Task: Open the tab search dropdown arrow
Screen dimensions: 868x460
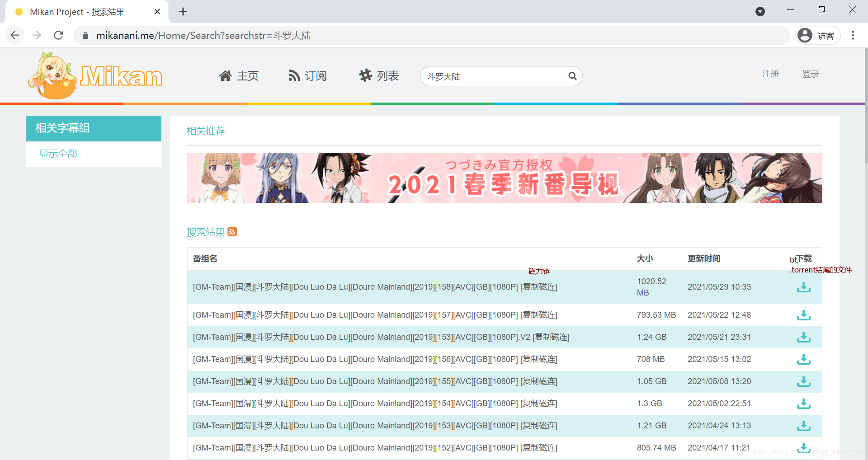Action: pyautogui.click(x=760, y=12)
